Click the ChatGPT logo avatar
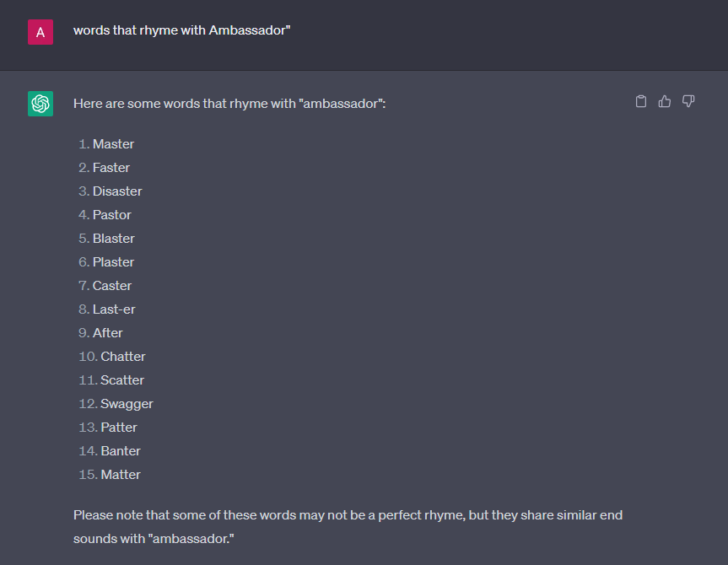The image size is (728, 565). click(x=40, y=104)
